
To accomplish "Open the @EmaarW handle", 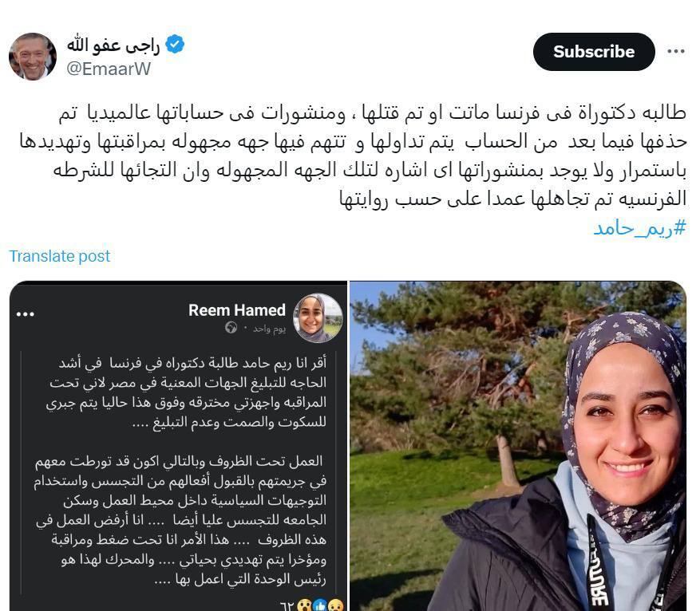I will [109, 69].
